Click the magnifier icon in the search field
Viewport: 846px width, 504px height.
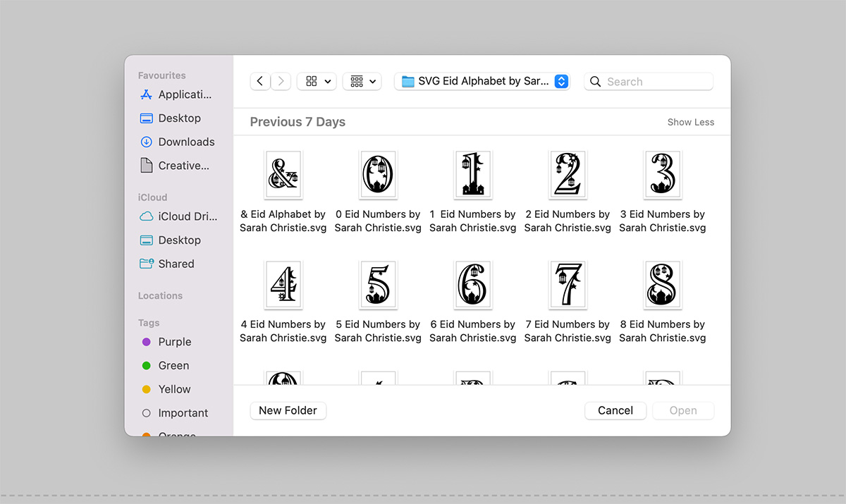click(596, 82)
